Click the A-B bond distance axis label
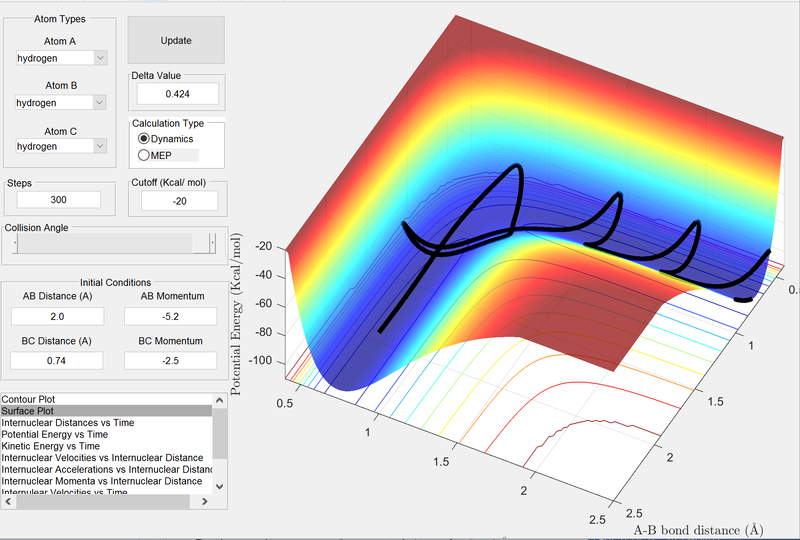This screenshot has height=540, width=800. pos(698,530)
